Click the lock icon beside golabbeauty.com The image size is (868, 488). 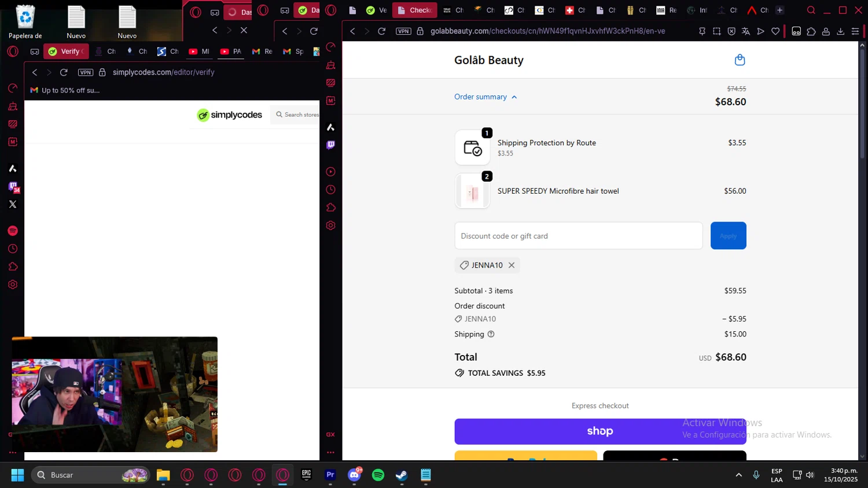(x=420, y=31)
